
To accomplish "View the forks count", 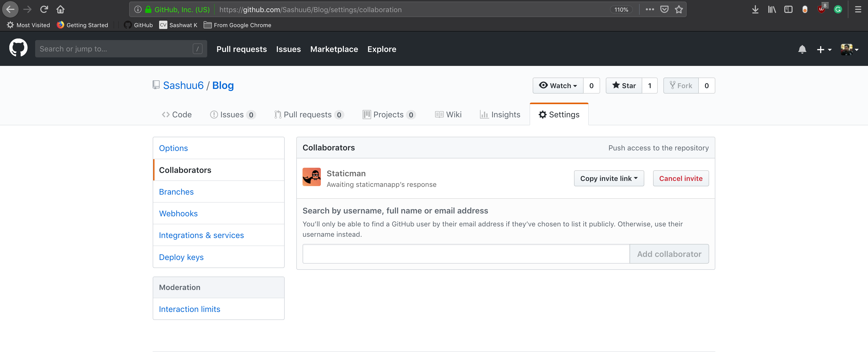I will 707,86.
